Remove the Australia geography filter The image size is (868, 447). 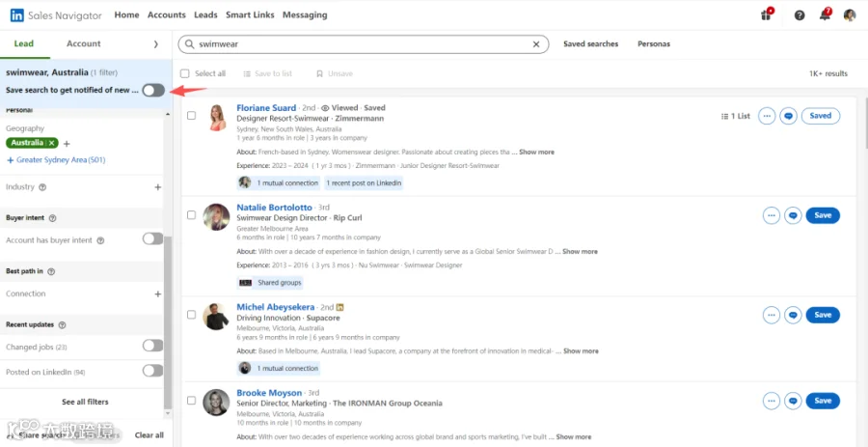pos(51,143)
